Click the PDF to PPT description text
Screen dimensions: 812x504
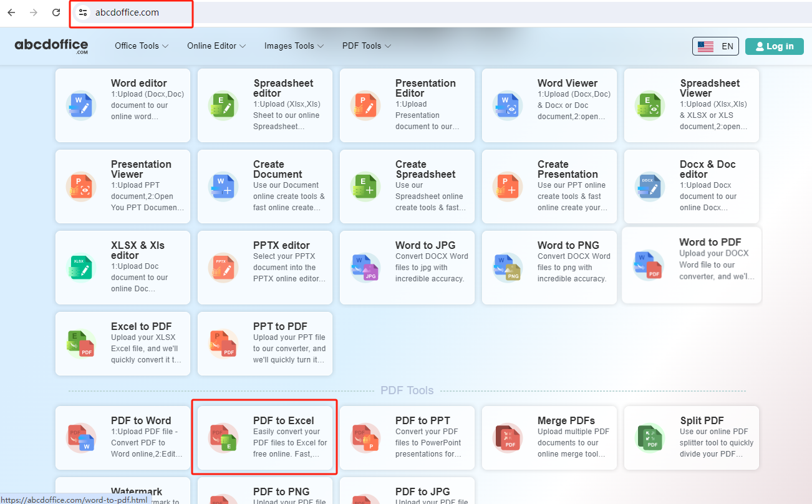point(428,443)
